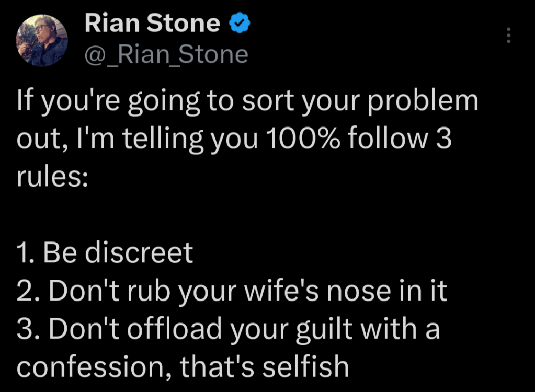Open the three-dot more options menu
The width and height of the screenshot is (535, 392).
click(508, 36)
